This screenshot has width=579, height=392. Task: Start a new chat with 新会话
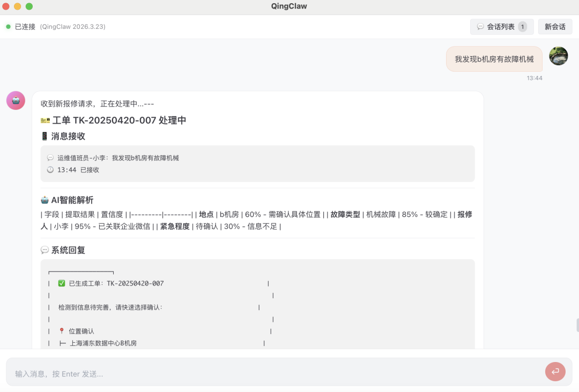[555, 27]
